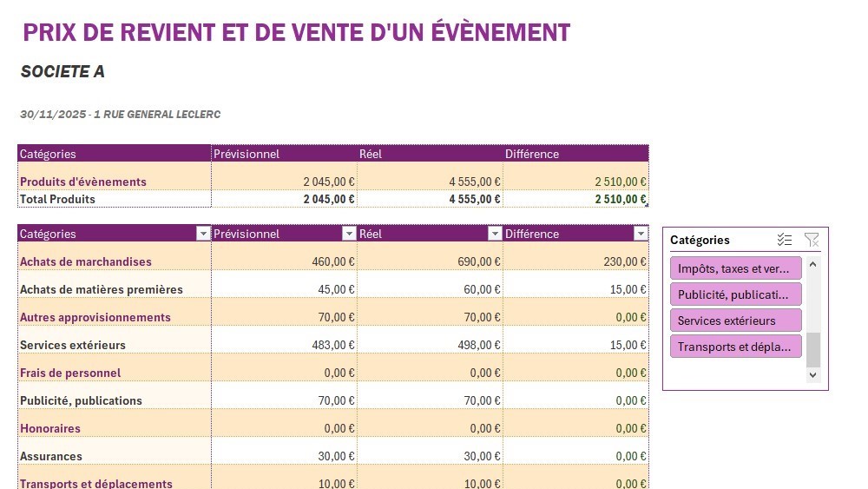The width and height of the screenshot is (868, 489).
Task: Click the 'Achats de marchandises' row label
Action: [86, 261]
